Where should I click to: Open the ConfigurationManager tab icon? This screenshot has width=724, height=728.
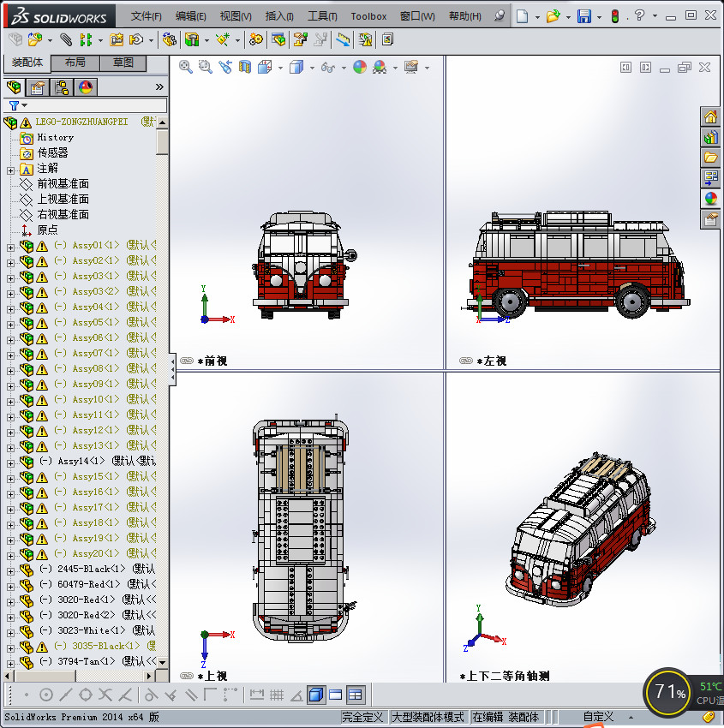[x=62, y=87]
